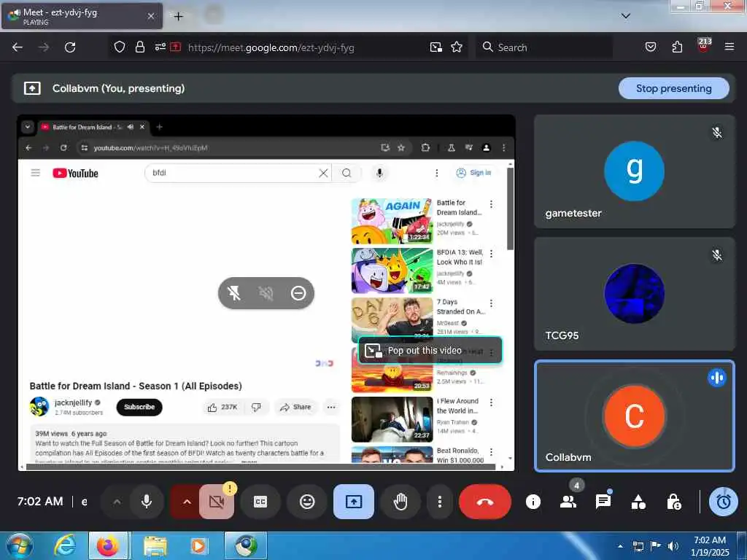
Task: Click the muted presentation audio icon in overlay
Action: tap(266, 293)
